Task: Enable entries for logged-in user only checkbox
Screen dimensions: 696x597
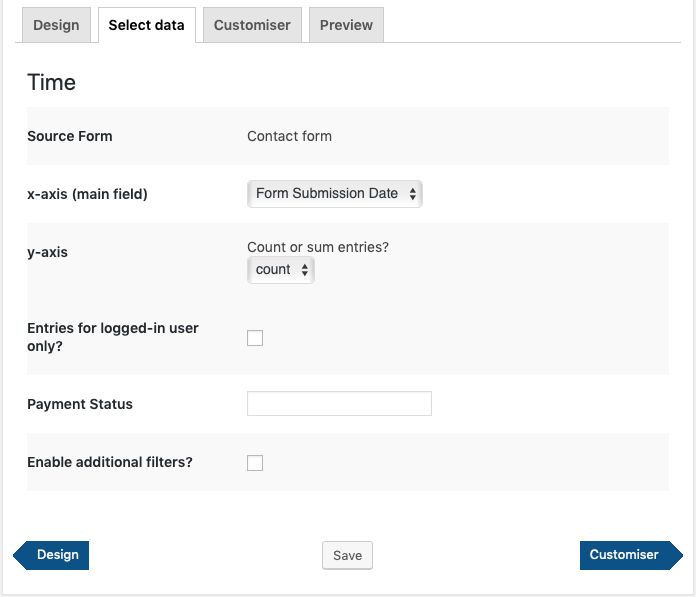Action: click(255, 338)
